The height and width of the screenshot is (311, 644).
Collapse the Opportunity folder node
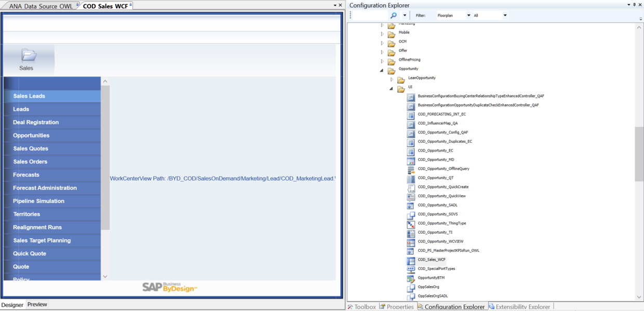tap(382, 70)
